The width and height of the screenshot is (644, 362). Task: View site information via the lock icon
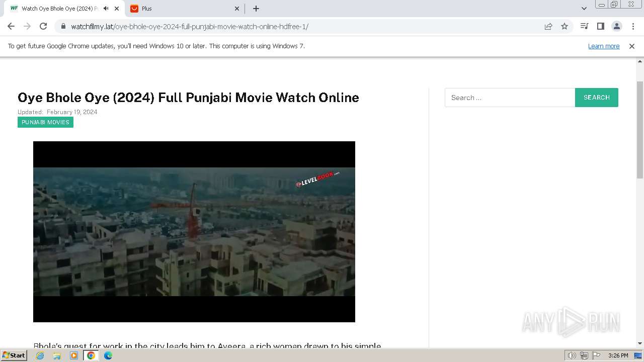click(x=63, y=26)
